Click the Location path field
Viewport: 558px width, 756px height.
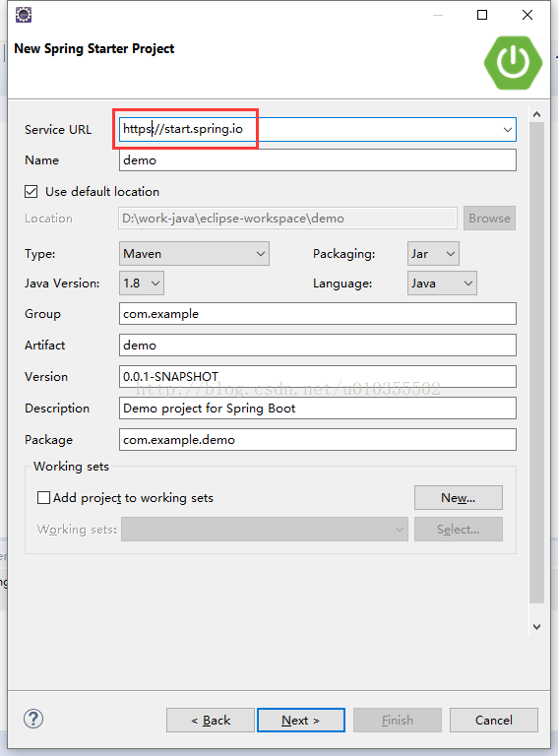287,218
